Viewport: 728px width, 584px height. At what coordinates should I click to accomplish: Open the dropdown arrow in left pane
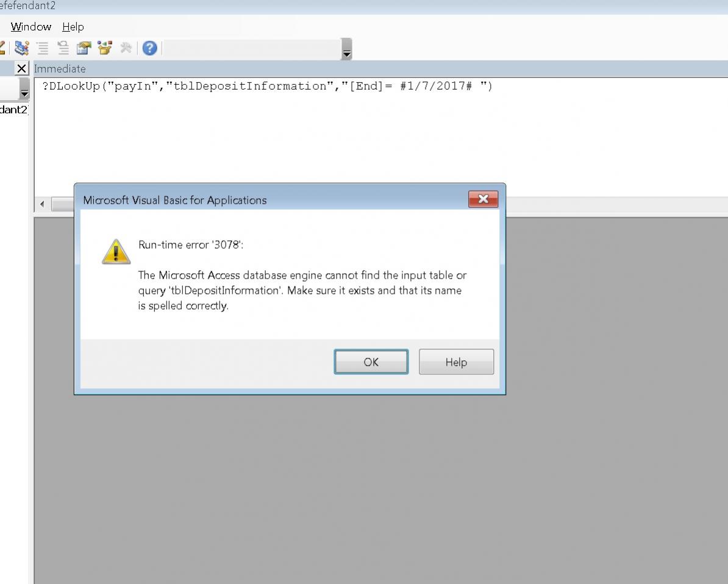(24, 88)
